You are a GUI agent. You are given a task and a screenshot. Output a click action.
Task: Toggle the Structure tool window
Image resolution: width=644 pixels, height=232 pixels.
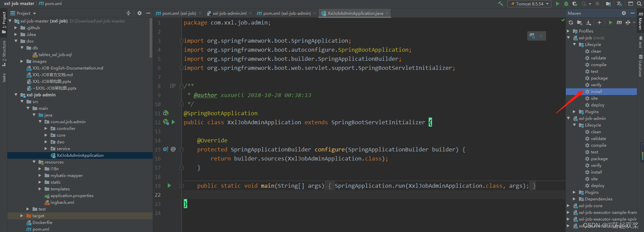click(x=4, y=54)
